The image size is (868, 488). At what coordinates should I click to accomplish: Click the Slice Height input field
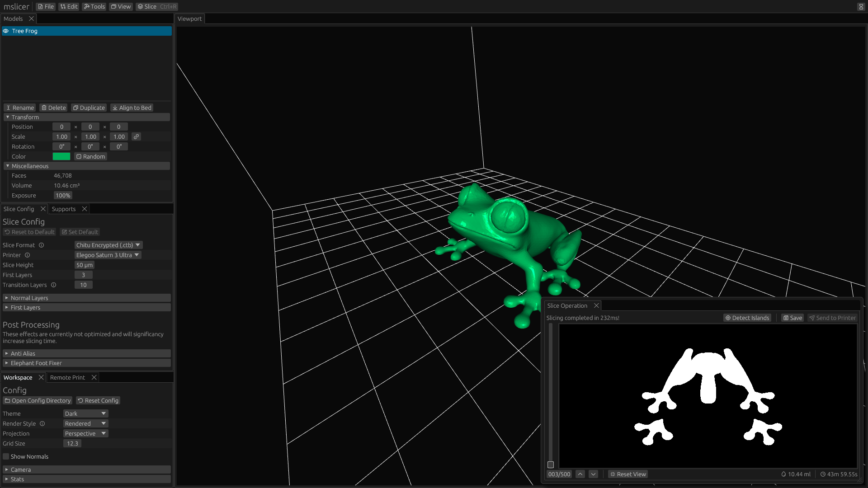coord(84,265)
